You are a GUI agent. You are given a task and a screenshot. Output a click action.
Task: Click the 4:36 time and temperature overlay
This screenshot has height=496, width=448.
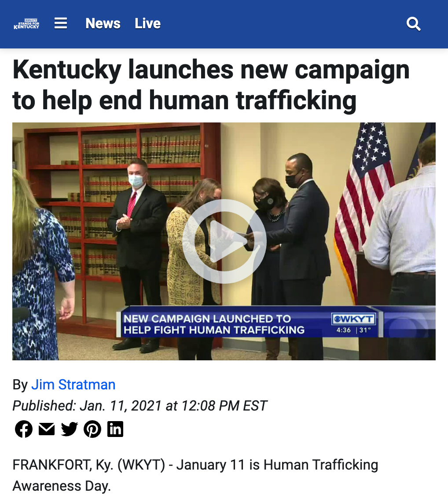tap(353, 330)
